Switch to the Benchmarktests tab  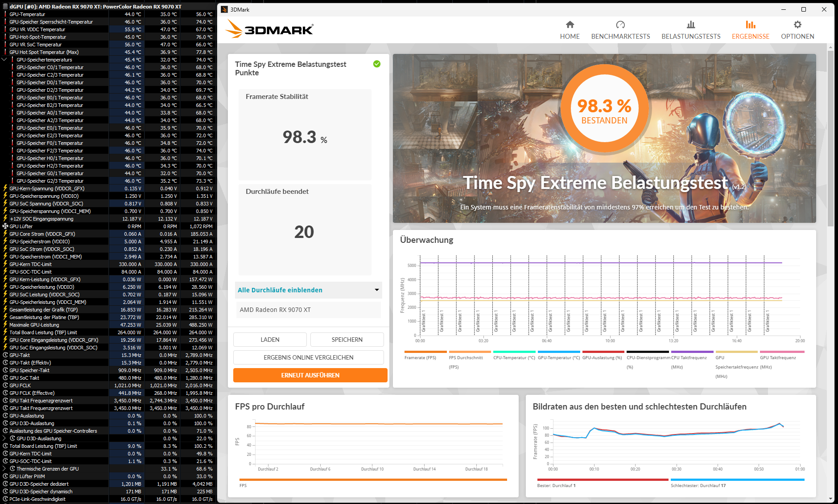(x=620, y=30)
